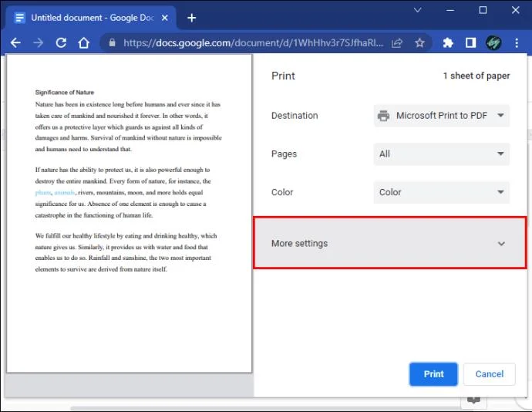
Task: Click the Pages label
Action: [284, 154]
